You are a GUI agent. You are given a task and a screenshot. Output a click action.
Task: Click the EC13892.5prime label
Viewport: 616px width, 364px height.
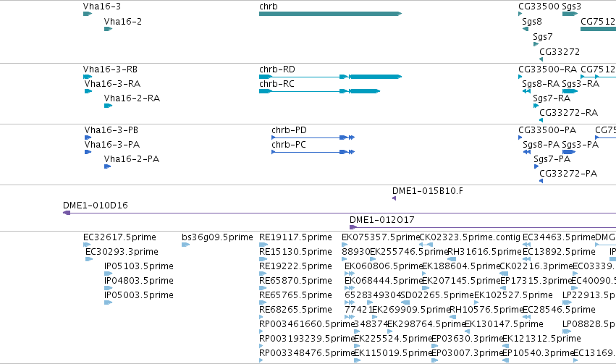[x=559, y=252]
